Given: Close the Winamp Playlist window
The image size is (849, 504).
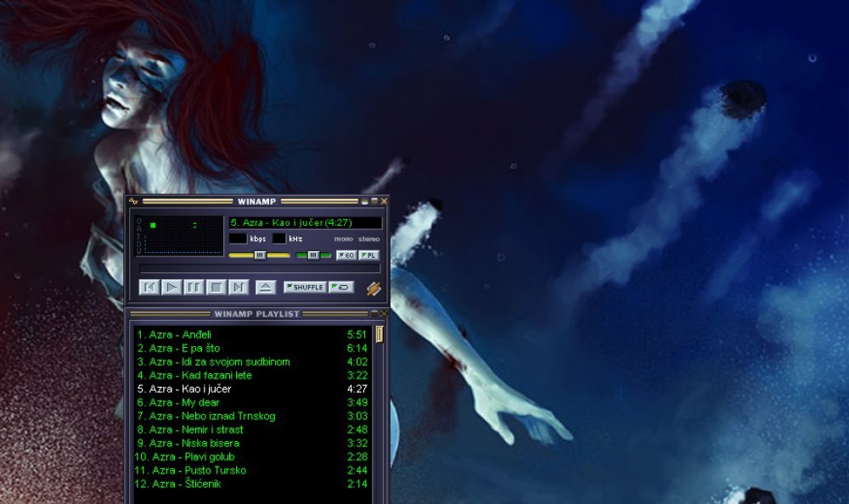Looking at the screenshot, I should pos(384,313).
